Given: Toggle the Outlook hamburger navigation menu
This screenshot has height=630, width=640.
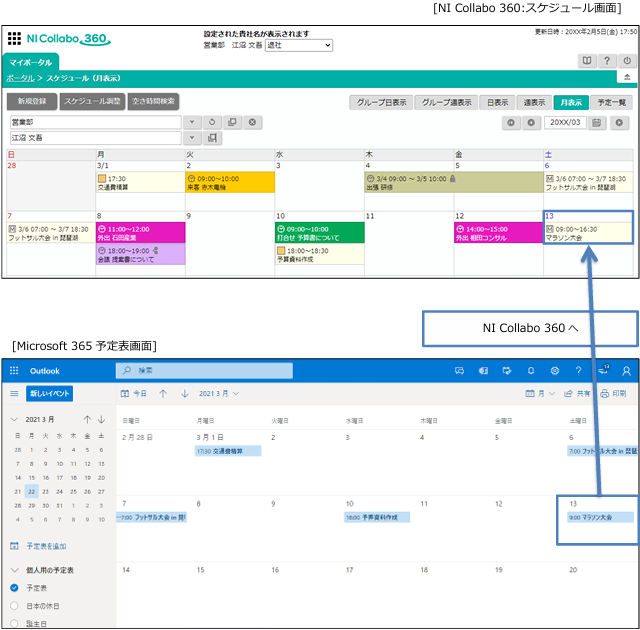Looking at the screenshot, I should (14, 393).
